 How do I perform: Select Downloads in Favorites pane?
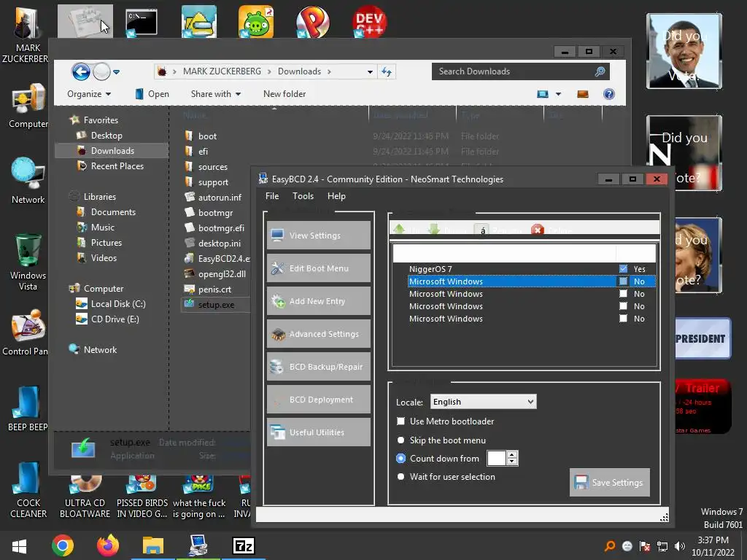[112, 150]
